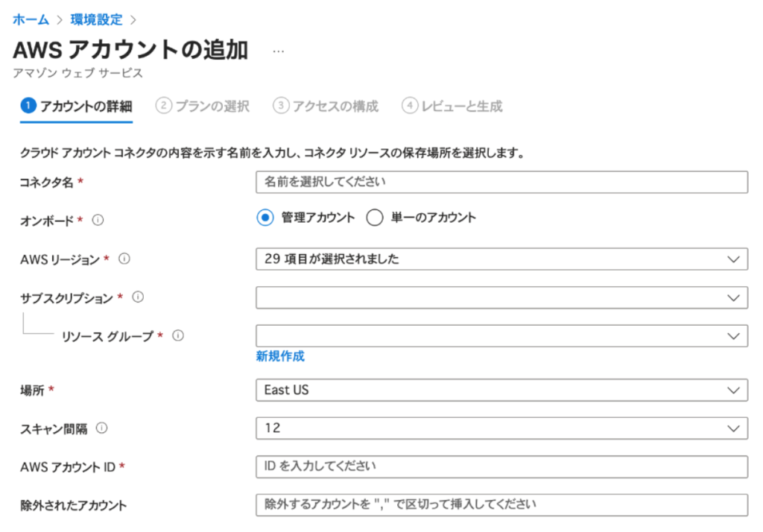Click info icon beside AWS リージョン label
The image size is (763, 532).
pyautogui.click(x=124, y=259)
